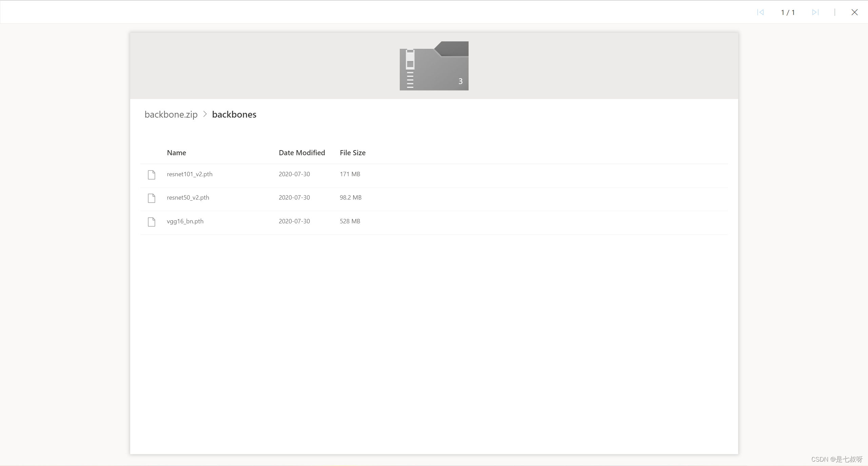This screenshot has width=868, height=466.
Task: Select file name resnet101_v2.pth
Action: click(190, 174)
